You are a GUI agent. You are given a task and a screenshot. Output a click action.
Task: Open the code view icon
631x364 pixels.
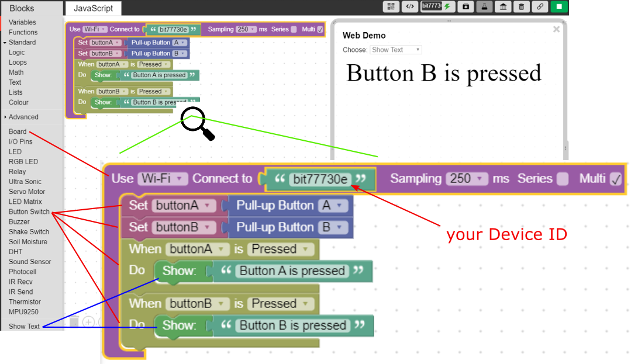[x=410, y=6]
